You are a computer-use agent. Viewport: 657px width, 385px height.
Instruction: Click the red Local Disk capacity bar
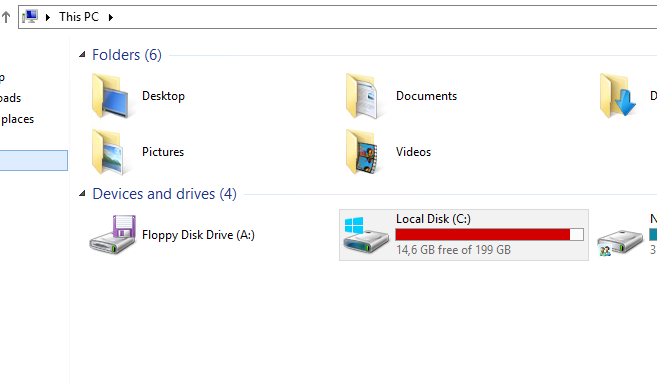pyautogui.click(x=489, y=235)
